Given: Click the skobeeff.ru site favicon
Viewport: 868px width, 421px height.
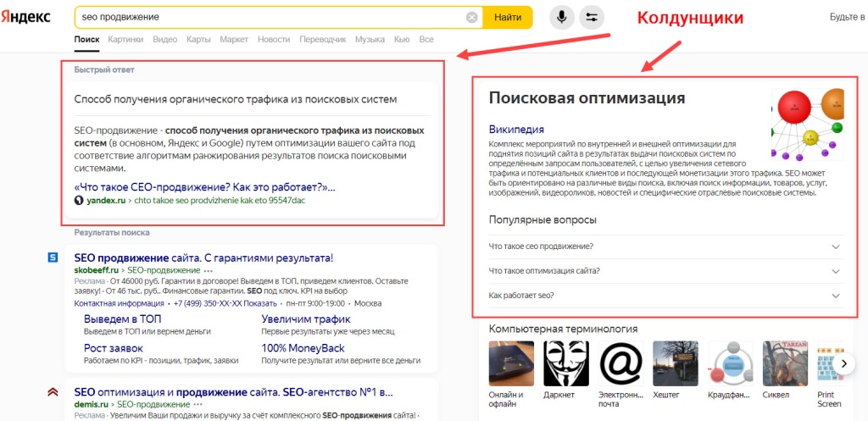Looking at the screenshot, I should 53,258.
